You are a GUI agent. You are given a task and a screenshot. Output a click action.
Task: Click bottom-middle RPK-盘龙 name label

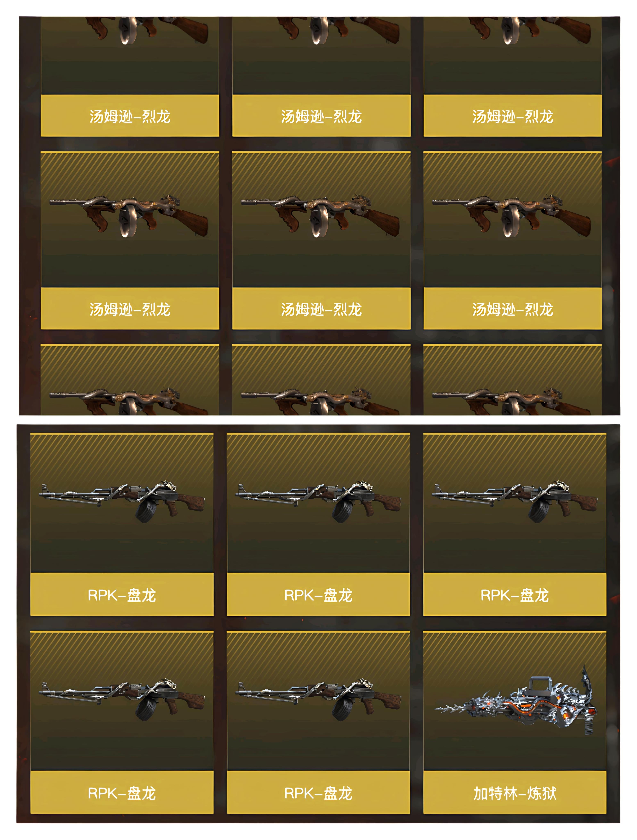click(318, 793)
